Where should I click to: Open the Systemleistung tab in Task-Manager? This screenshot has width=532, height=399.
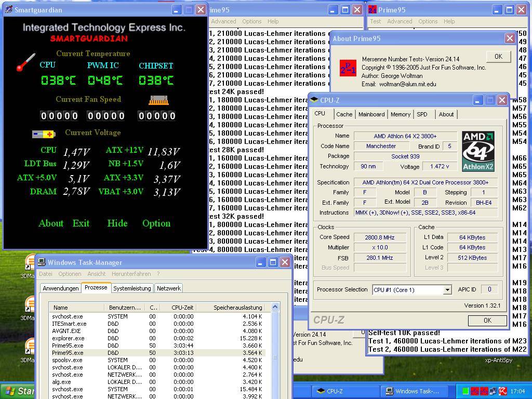coord(132,288)
